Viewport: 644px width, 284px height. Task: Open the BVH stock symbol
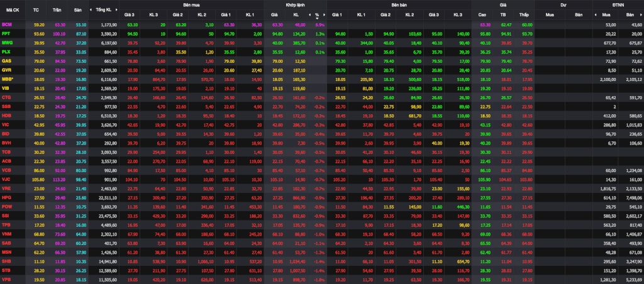point(6,142)
